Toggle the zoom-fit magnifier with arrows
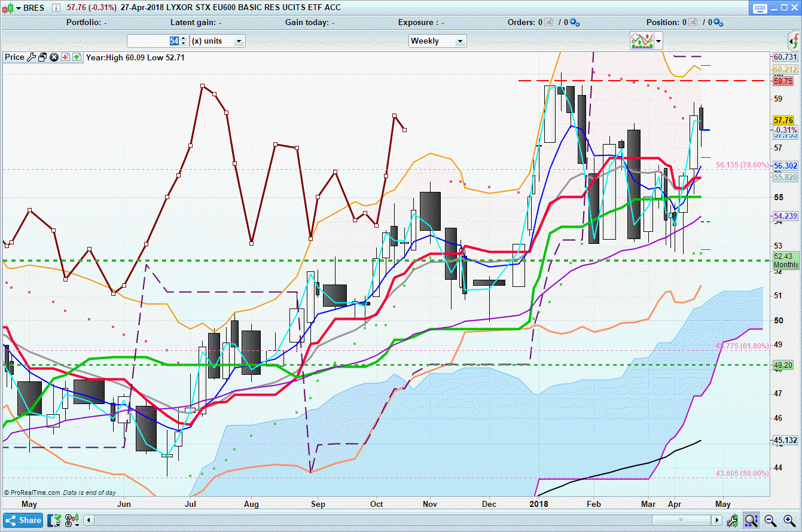The width and height of the screenshot is (802, 532). point(752,521)
